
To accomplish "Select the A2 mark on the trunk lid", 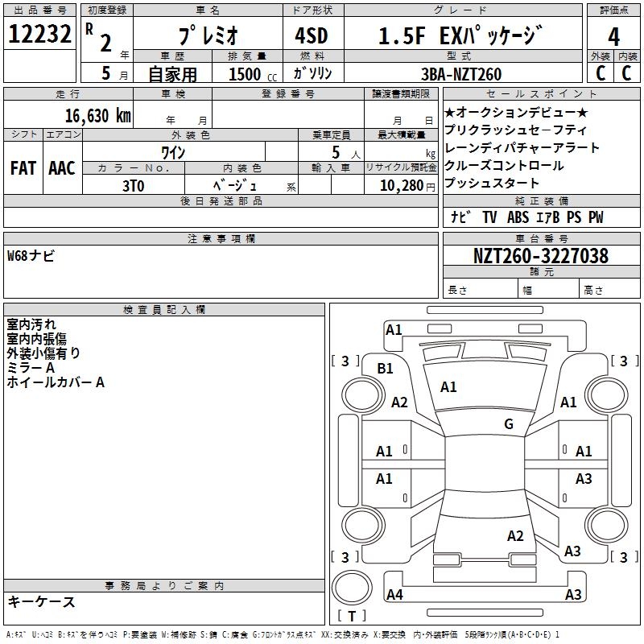I will (x=515, y=535).
